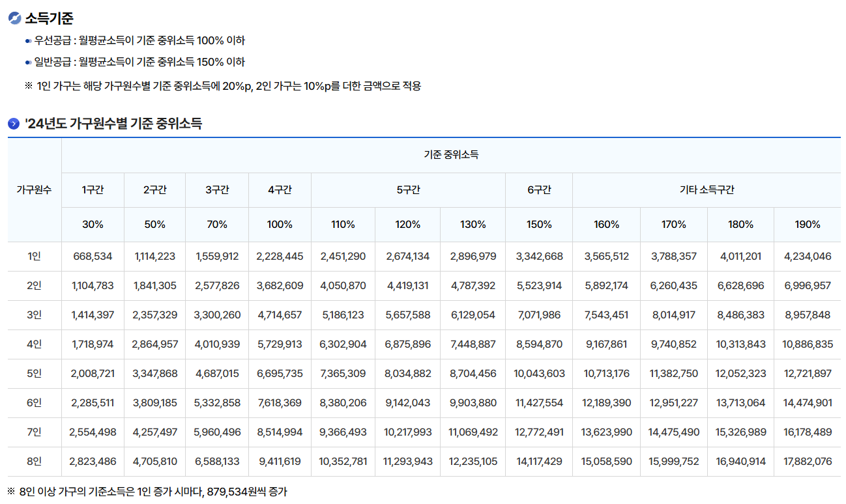Click the 190% percentage header cell

pyautogui.click(x=806, y=225)
